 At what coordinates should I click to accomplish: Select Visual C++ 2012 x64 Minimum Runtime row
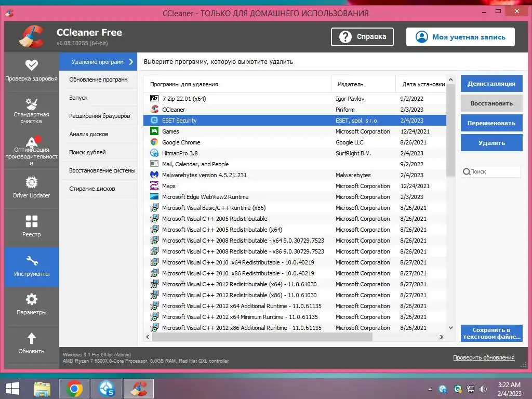click(295, 317)
